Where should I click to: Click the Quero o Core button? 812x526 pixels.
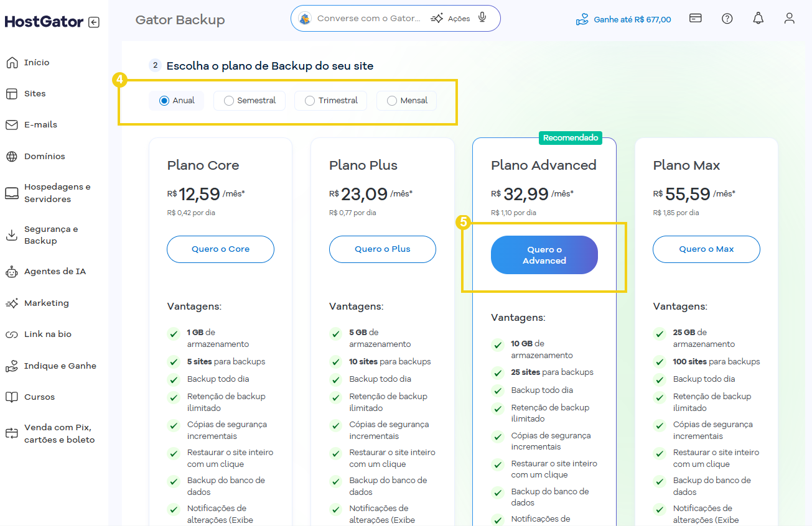click(x=220, y=249)
